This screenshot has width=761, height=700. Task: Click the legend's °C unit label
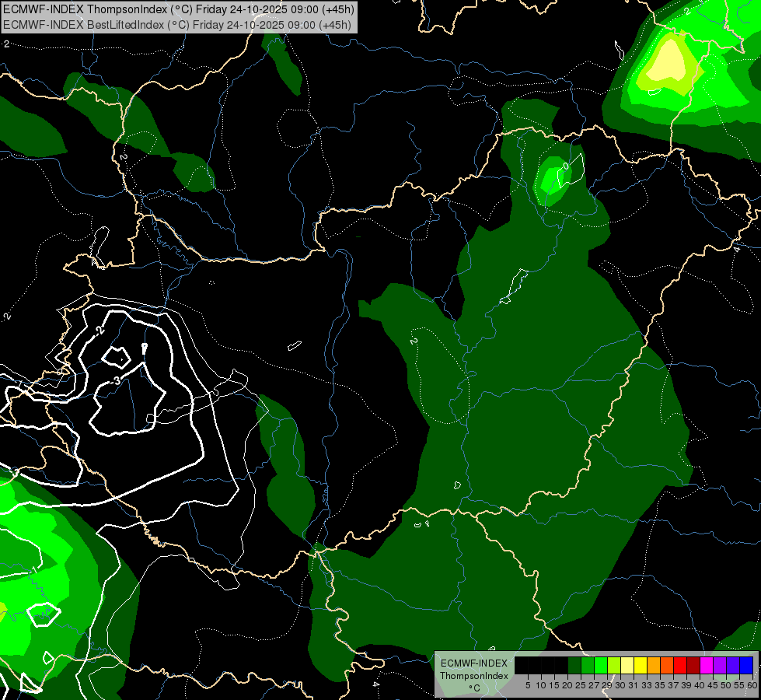click(475, 688)
